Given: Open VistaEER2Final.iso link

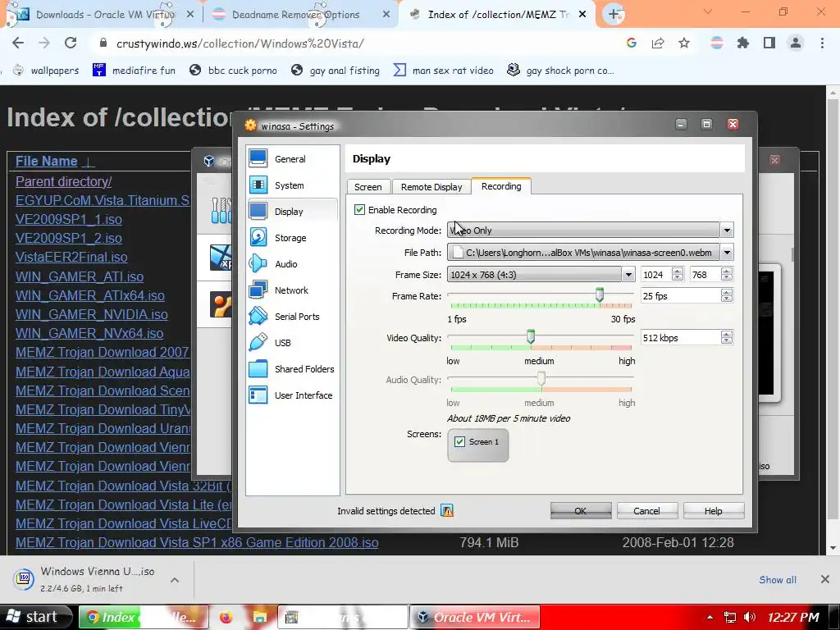Looking at the screenshot, I should click(x=71, y=257).
